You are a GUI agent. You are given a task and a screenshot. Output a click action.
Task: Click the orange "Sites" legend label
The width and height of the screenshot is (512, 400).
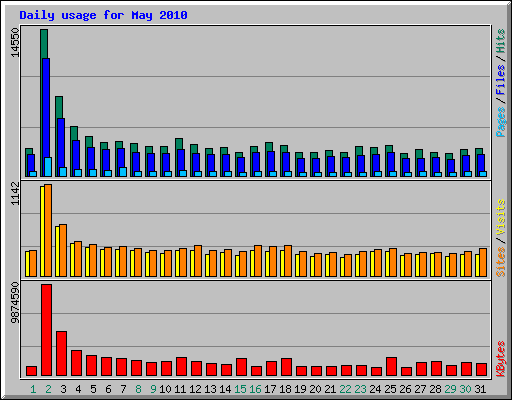pyautogui.click(x=501, y=262)
